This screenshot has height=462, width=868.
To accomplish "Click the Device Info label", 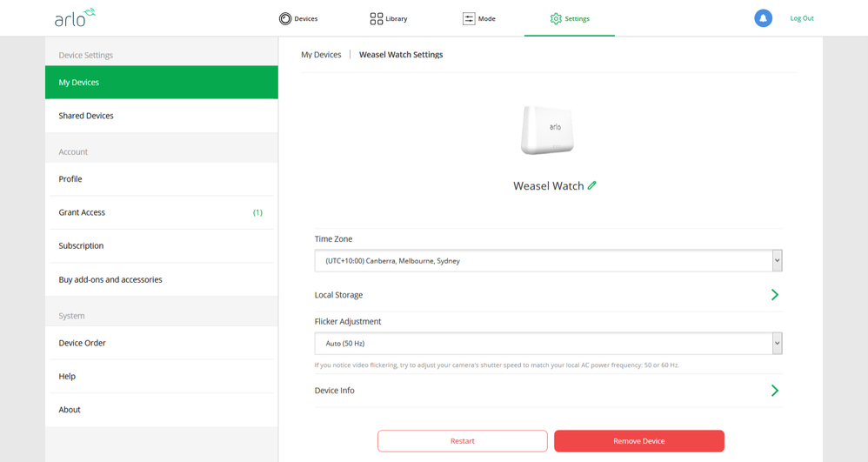I will tap(334, 391).
